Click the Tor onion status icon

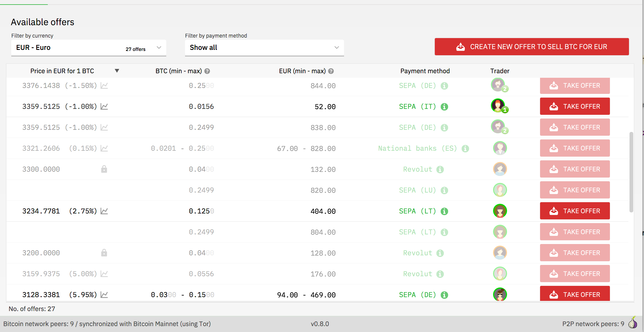point(633,323)
